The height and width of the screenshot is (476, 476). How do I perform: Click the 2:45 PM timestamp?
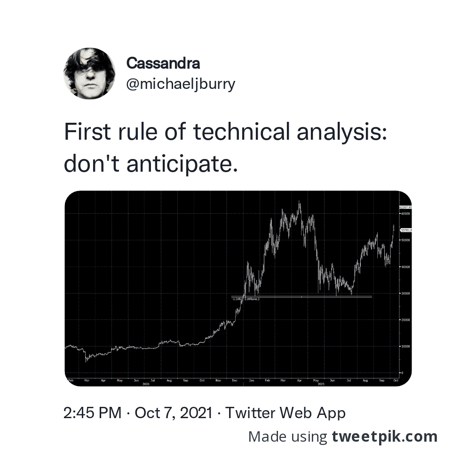click(x=93, y=413)
